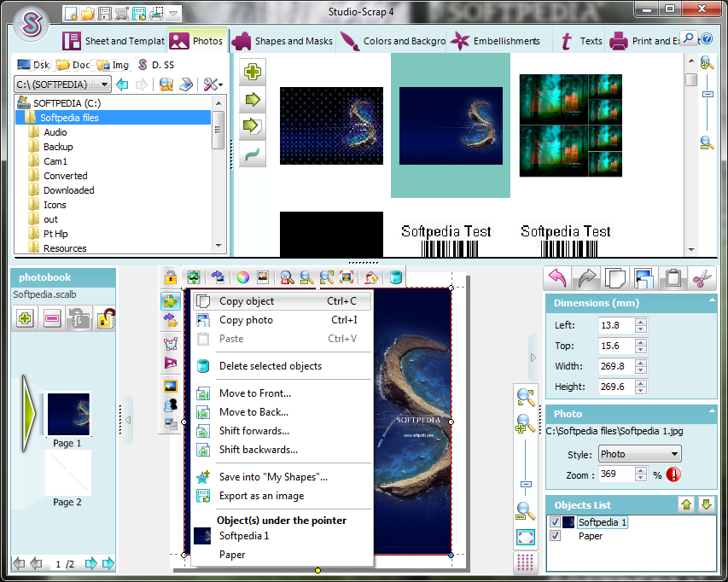Click the red exclamation zoom warning icon

click(673, 474)
